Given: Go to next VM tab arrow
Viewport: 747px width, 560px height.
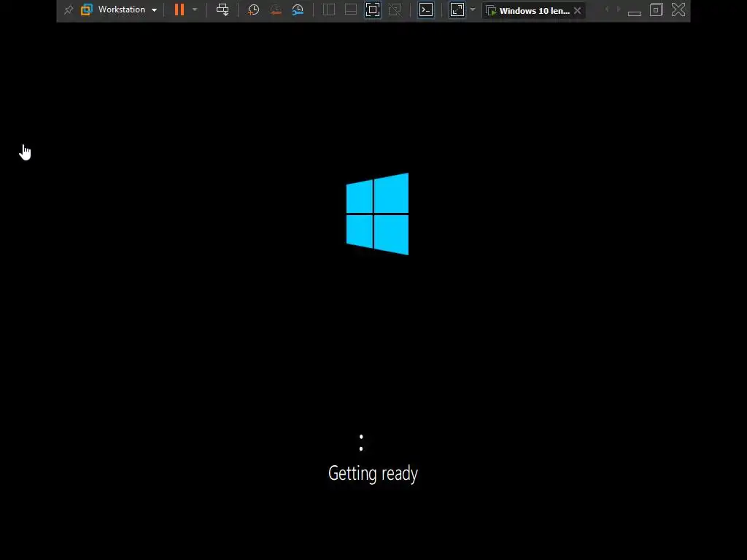Looking at the screenshot, I should click(x=619, y=9).
